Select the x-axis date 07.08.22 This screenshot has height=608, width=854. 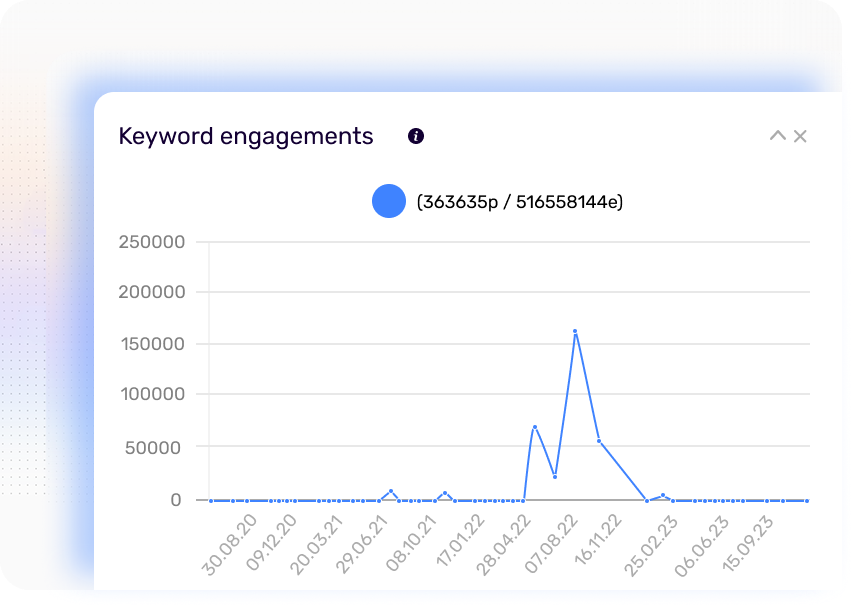pos(552,544)
